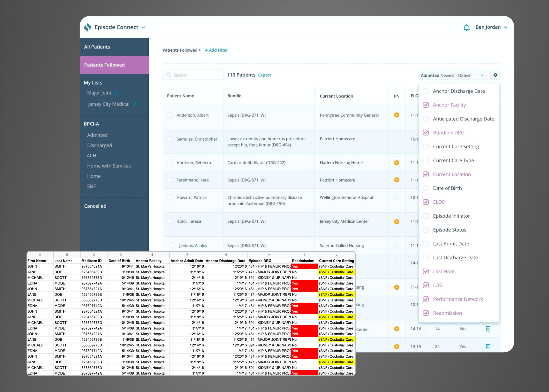Go to All Patients in sidebar

pos(114,47)
